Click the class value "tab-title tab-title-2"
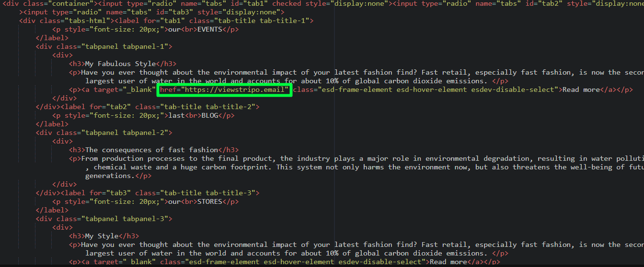 pos(209,107)
